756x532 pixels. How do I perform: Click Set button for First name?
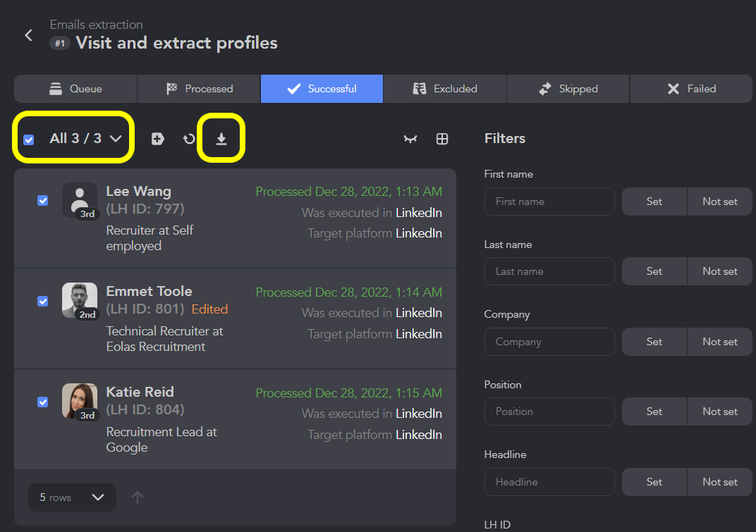[x=654, y=202]
